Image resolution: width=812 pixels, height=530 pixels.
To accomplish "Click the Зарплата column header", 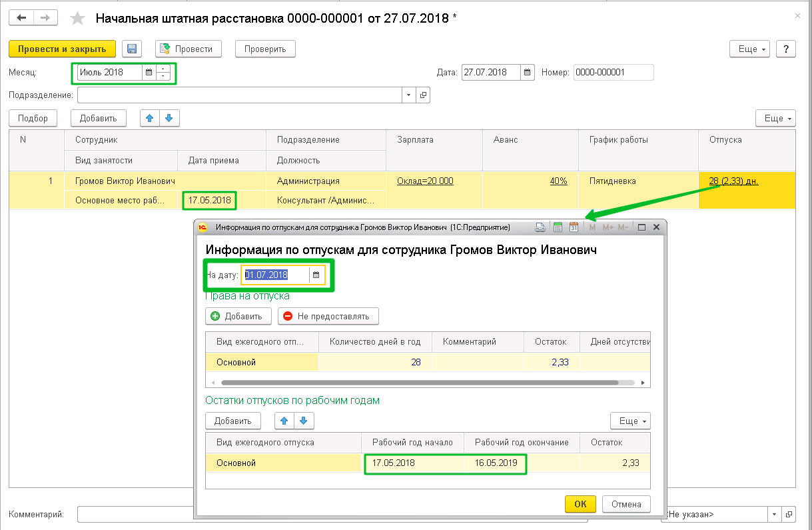I will [x=434, y=150].
